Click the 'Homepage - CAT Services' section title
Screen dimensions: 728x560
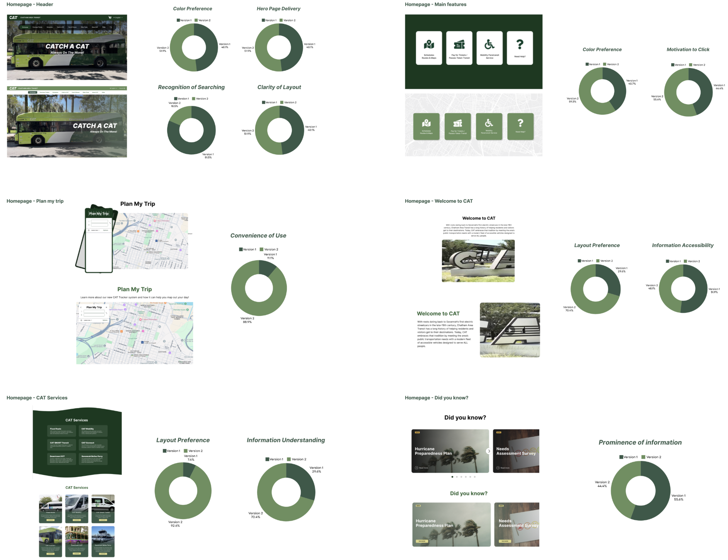pos(37,398)
